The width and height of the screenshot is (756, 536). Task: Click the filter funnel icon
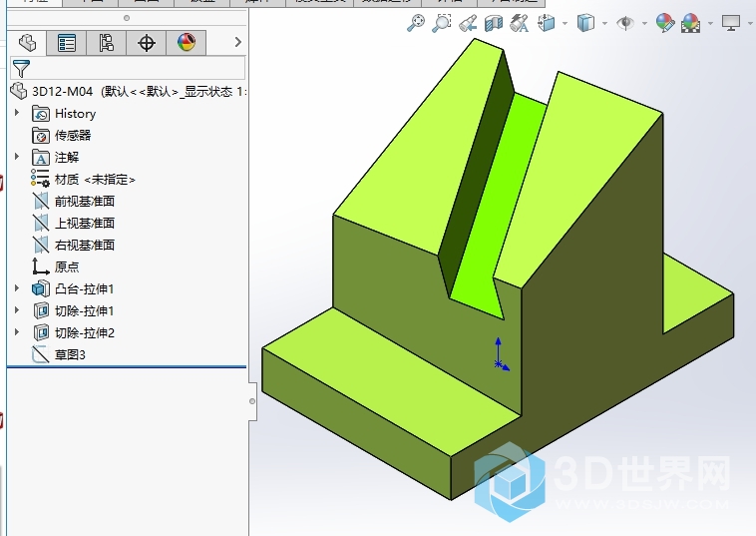[21, 68]
